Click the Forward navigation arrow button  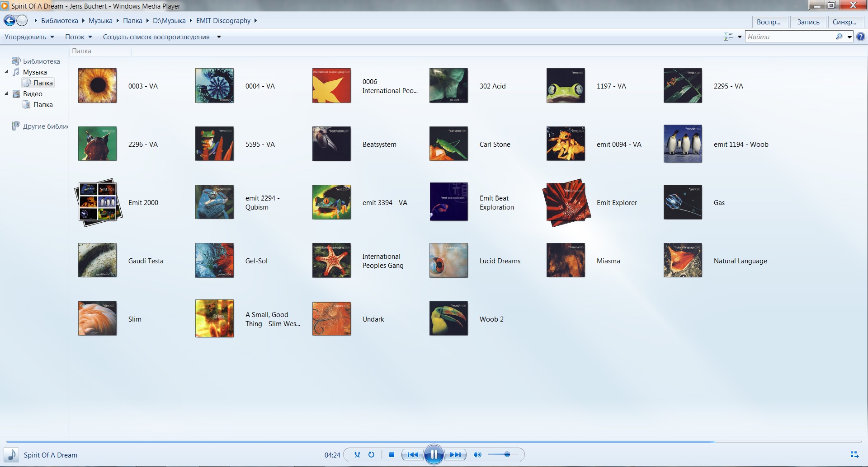[22, 21]
